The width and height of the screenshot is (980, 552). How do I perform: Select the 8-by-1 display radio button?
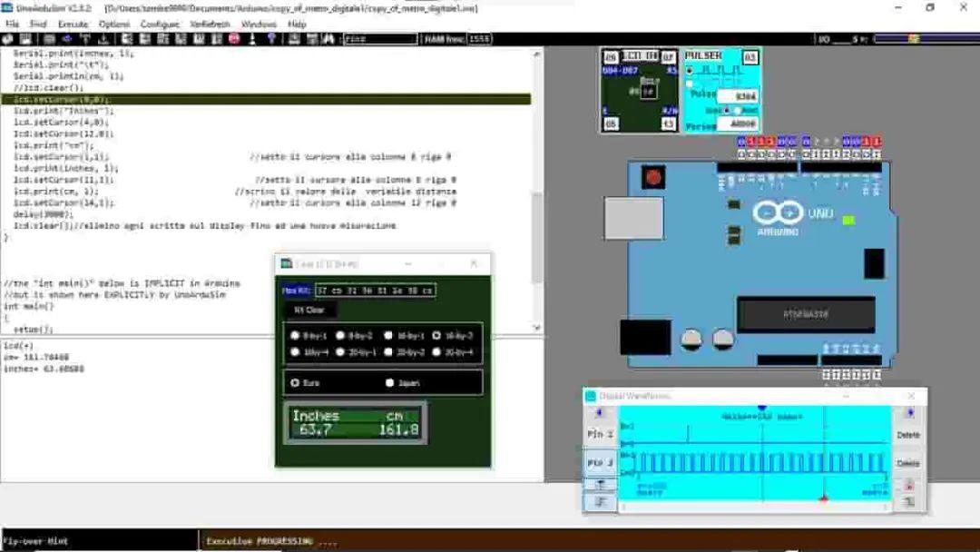tap(295, 334)
